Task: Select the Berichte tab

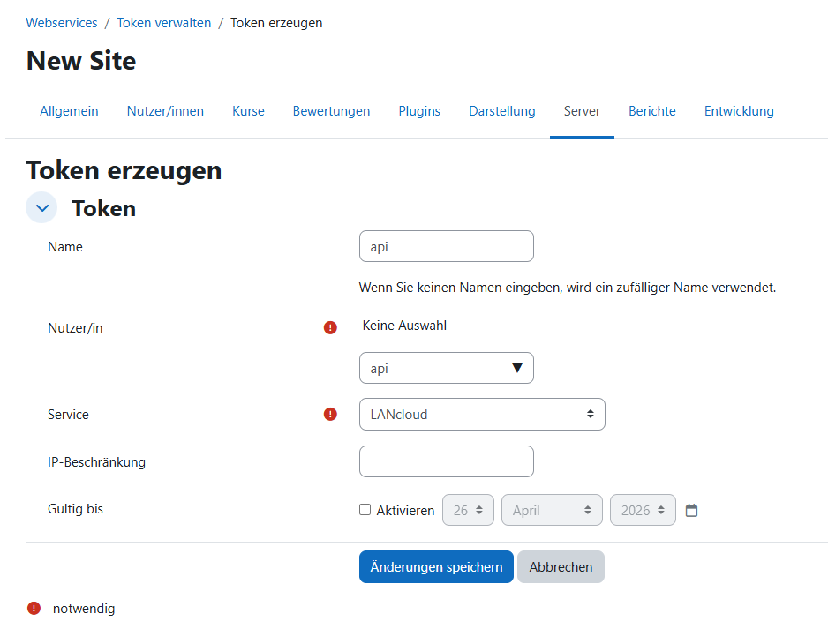Action: click(651, 111)
